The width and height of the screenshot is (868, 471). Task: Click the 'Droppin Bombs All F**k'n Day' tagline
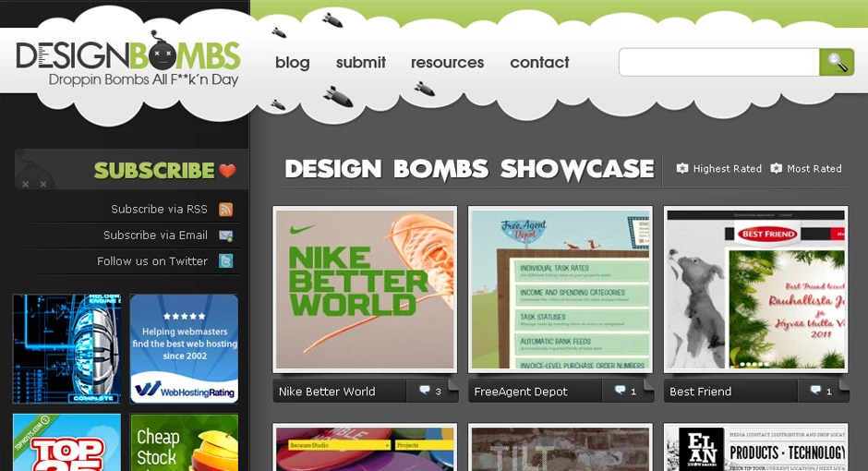[143, 79]
